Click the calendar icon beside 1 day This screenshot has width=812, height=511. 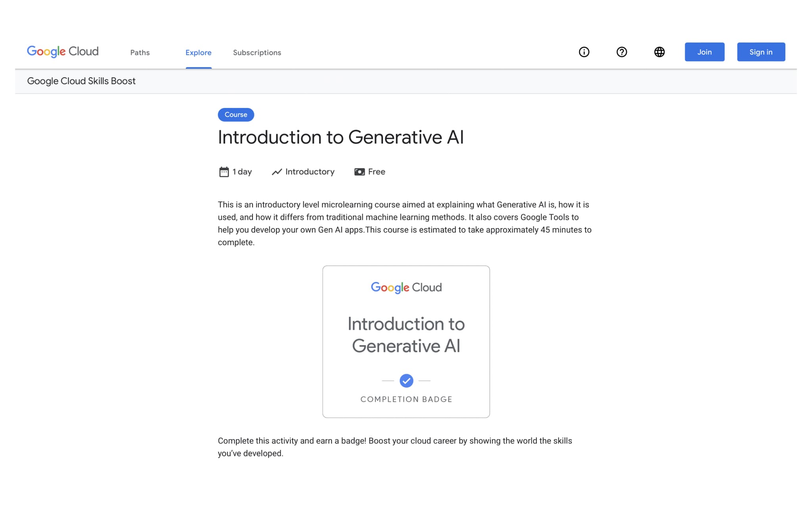click(224, 172)
